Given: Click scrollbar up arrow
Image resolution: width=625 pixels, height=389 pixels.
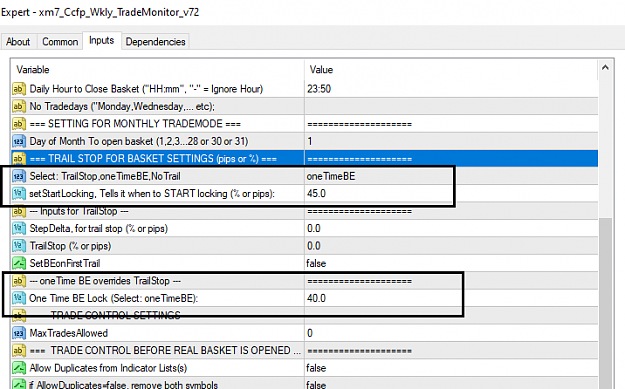Looking at the screenshot, I should [x=605, y=68].
